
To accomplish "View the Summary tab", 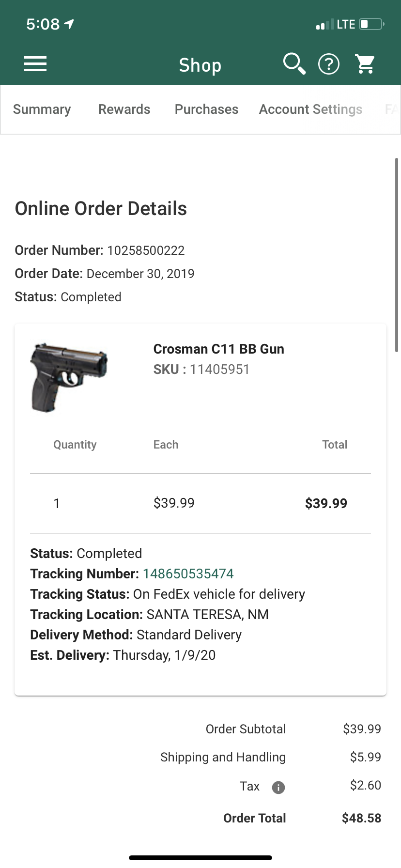I will point(42,109).
